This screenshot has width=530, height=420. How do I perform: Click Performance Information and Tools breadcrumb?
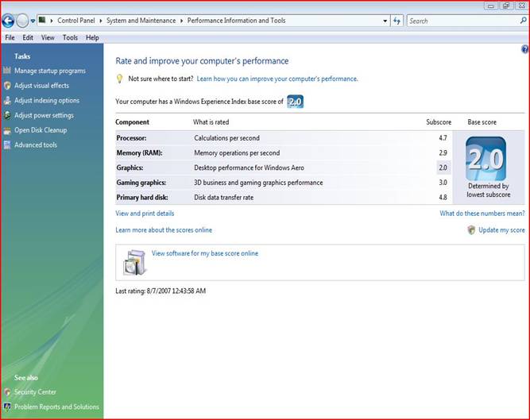point(236,21)
